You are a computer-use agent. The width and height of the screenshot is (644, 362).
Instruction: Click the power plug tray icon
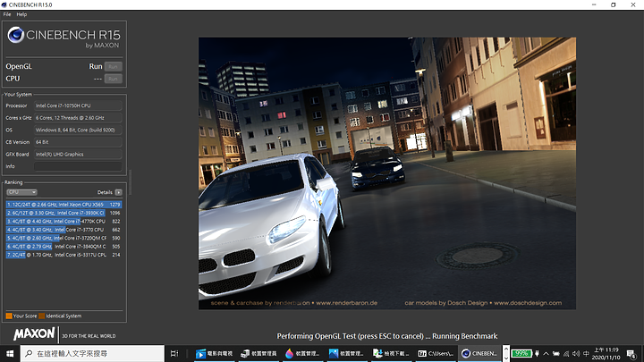(537, 353)
